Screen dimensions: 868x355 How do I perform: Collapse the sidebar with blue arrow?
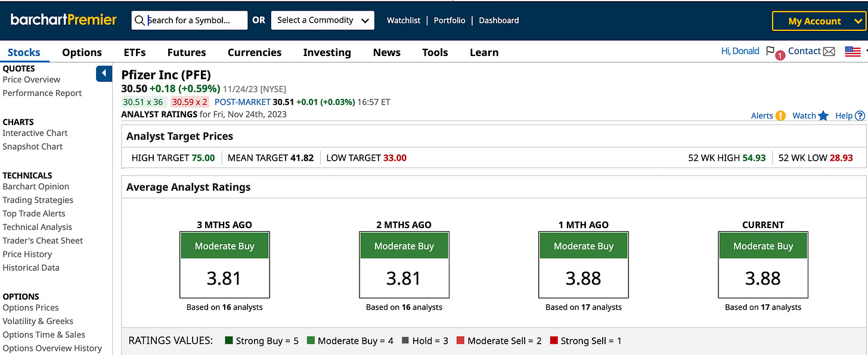[104, 73]
